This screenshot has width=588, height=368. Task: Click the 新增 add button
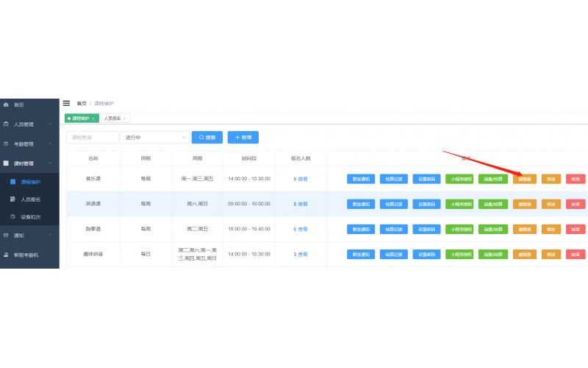(243, 137)
